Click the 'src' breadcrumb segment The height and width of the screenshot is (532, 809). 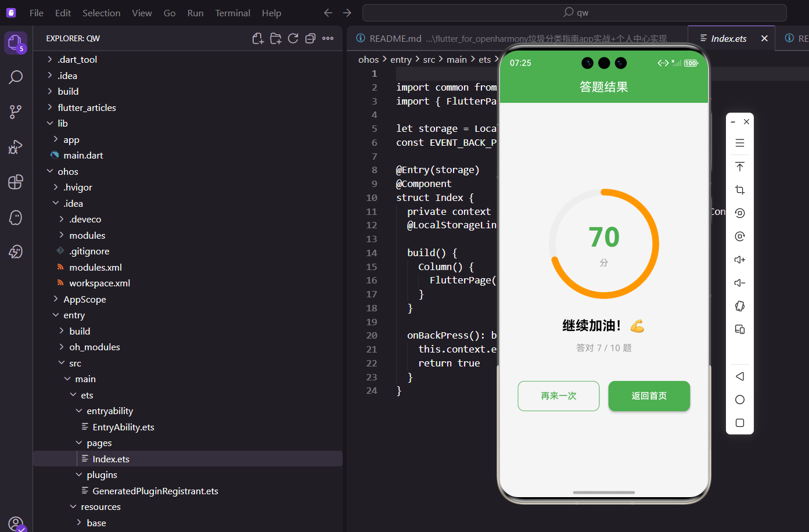[x=429, y=59]
